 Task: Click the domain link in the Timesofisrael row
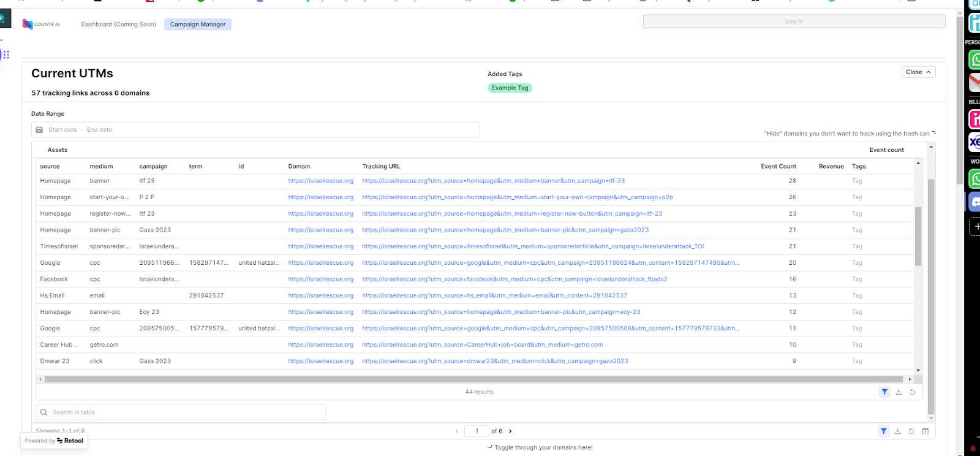pyautogui.click(x=320, y=246)
